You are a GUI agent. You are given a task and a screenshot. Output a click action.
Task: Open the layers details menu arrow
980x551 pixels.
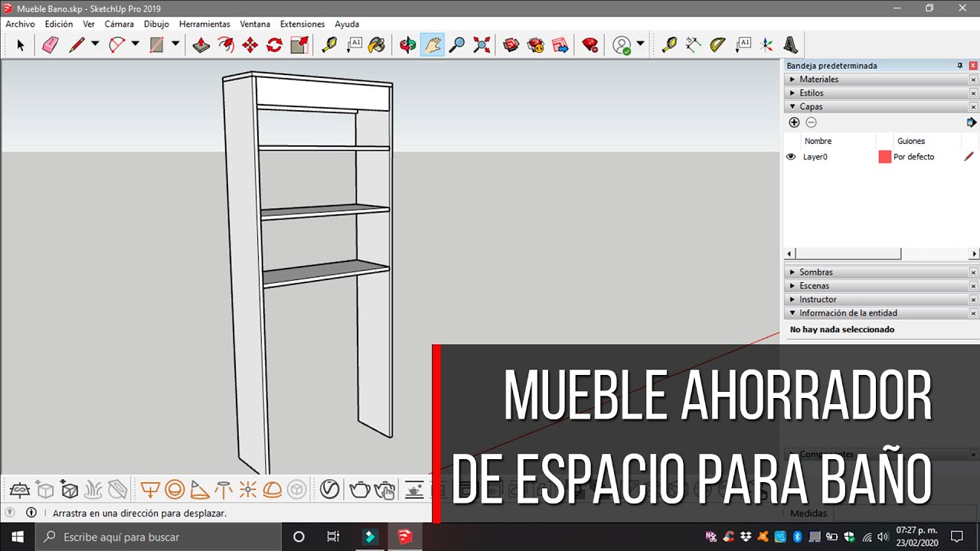(972, 122)
